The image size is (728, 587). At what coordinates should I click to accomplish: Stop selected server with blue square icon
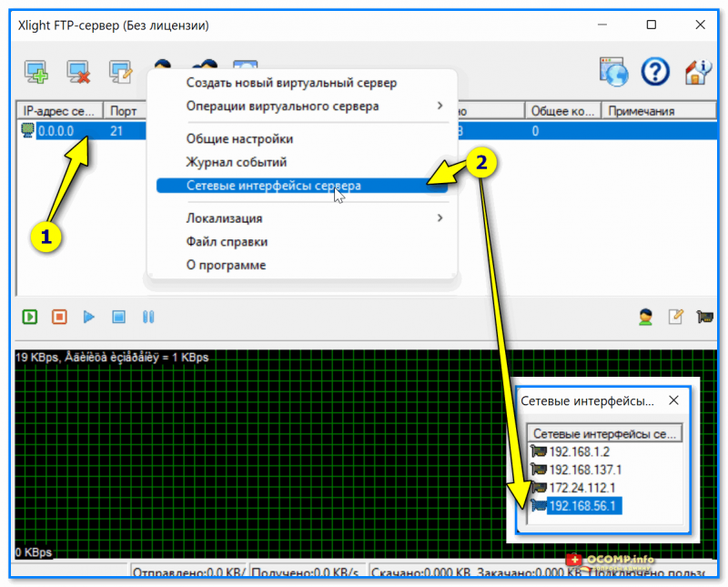click(x=119, y=317)
